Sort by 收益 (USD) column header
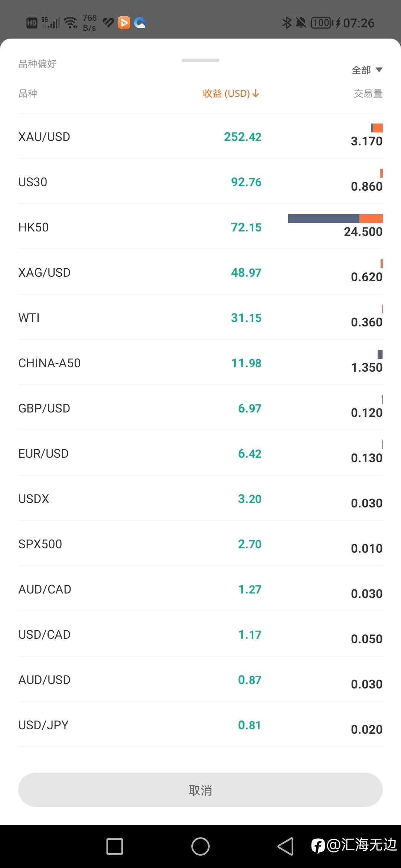401x868 pixels. click(231, 93)
